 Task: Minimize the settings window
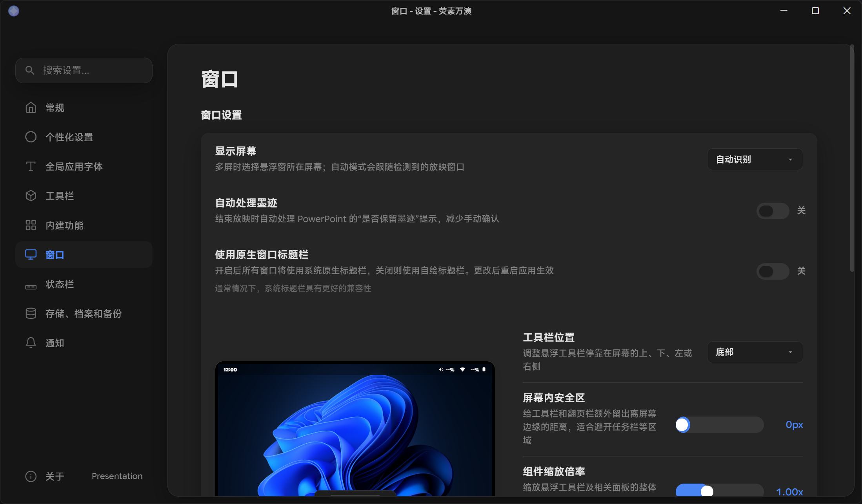784,11
